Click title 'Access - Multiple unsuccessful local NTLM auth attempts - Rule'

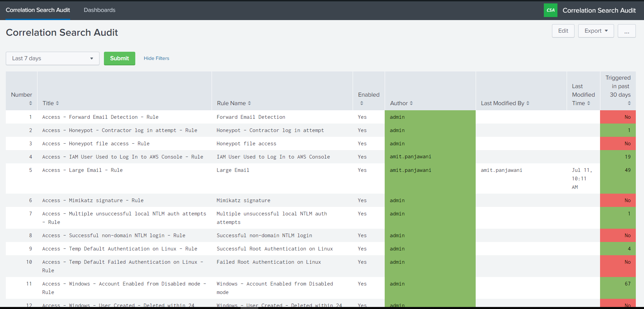124,218
